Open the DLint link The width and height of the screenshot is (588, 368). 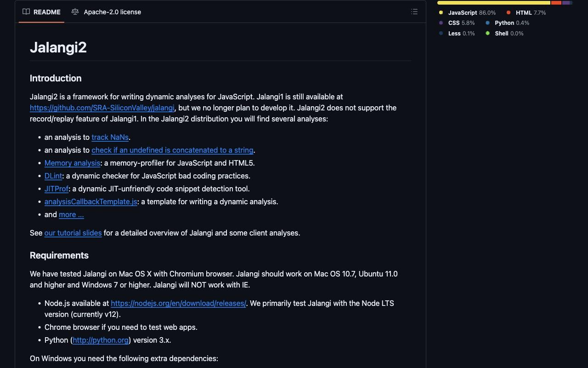[53, 176]
